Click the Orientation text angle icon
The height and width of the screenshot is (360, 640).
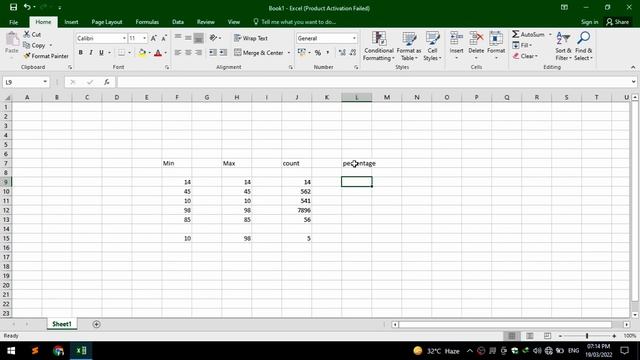(213, 38)
